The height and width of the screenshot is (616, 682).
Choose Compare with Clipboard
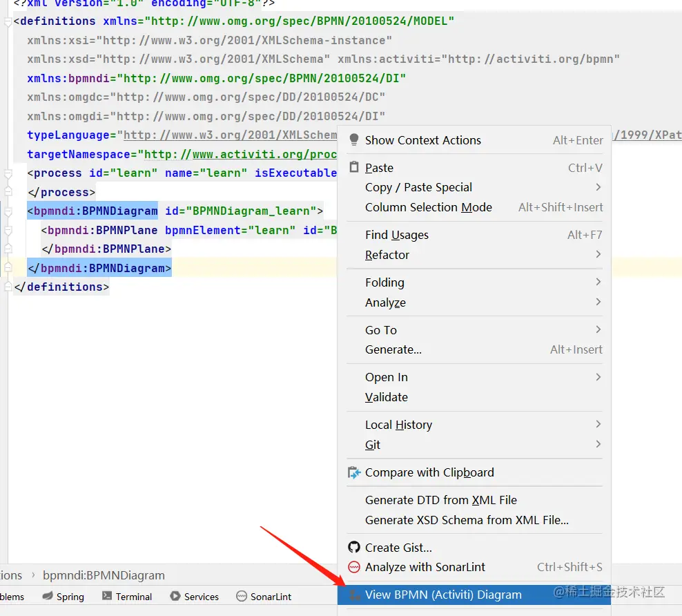474,472
